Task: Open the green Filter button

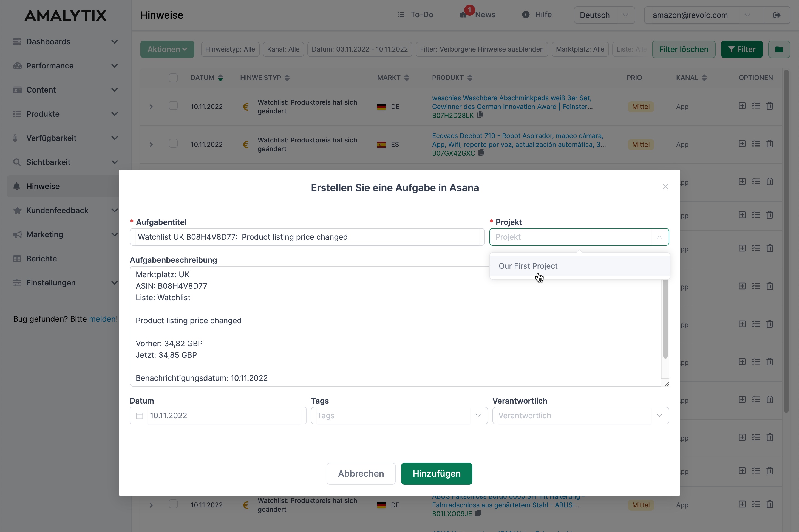Action: (x=742, y=49)
